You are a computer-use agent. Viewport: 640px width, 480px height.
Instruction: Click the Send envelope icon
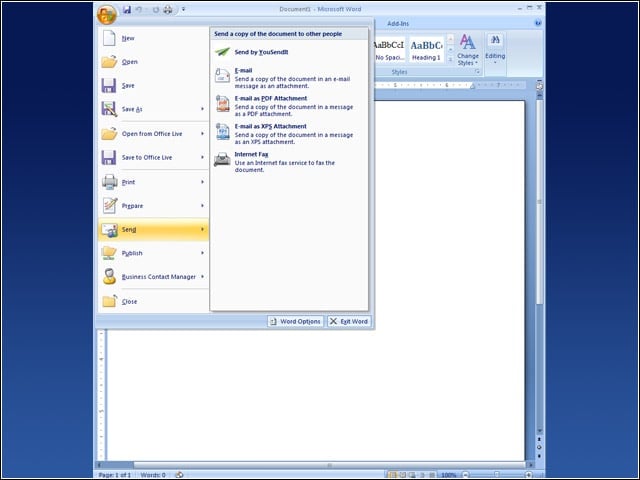tap(109, 230)
